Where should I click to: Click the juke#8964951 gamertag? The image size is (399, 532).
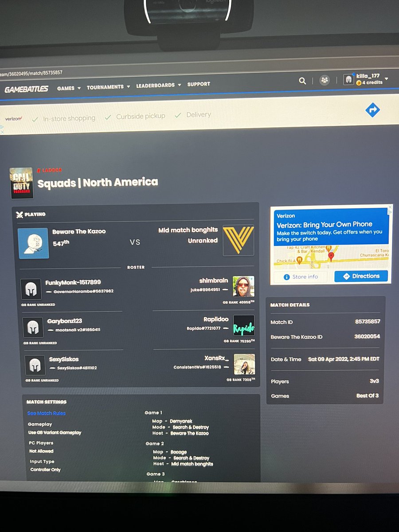205,289
